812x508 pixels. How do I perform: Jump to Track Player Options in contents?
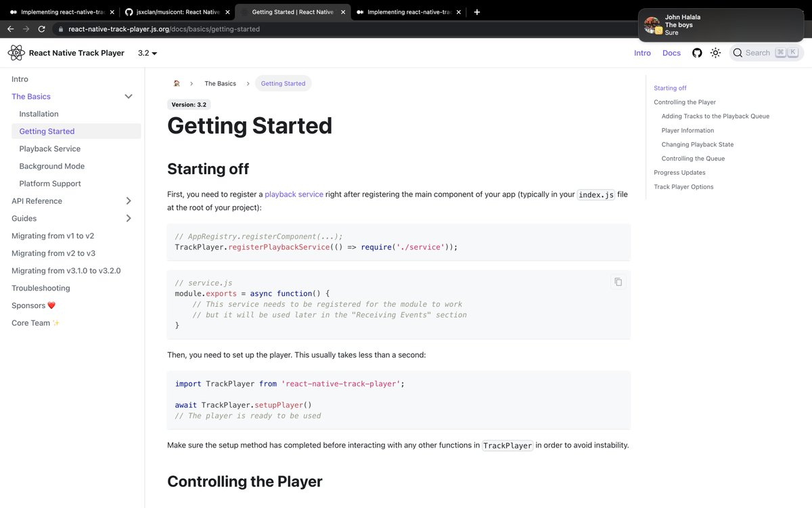click(683, 187)
